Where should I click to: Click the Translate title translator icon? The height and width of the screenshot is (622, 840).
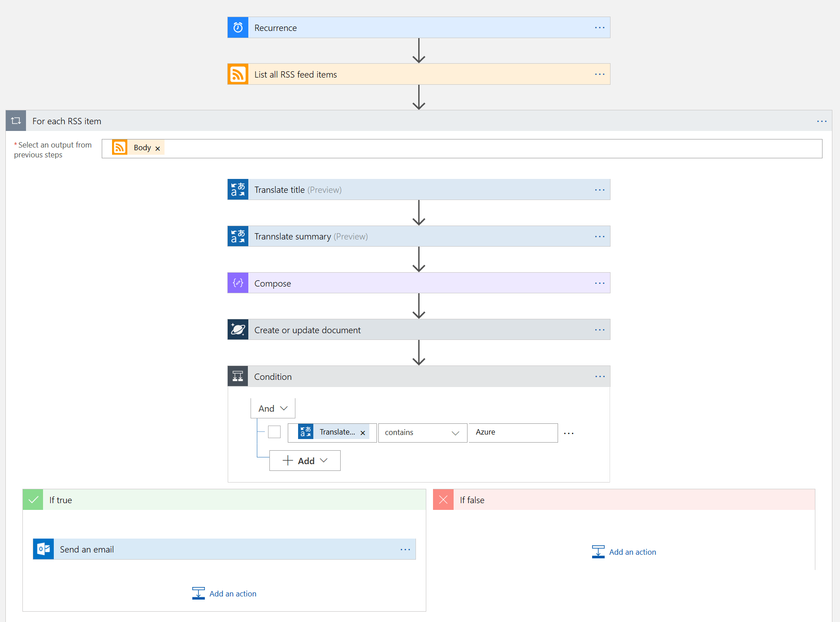238,190
